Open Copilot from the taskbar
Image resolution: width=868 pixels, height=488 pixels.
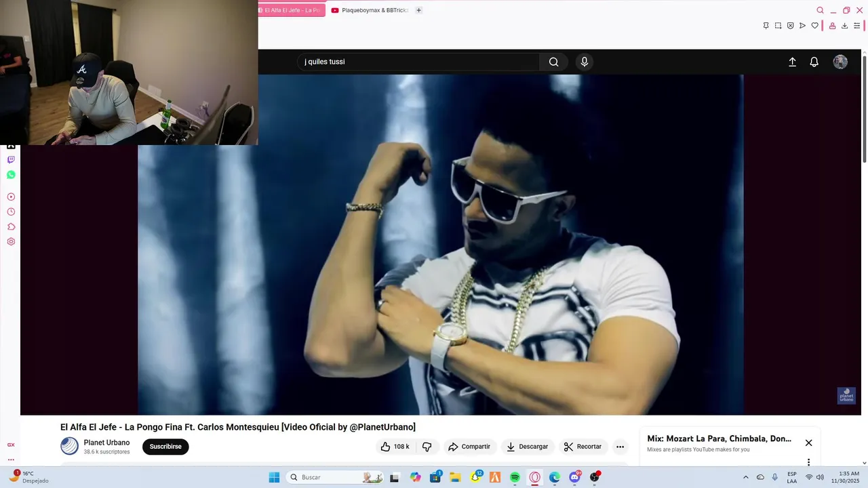pyautogui.click(x=415, y=477)
